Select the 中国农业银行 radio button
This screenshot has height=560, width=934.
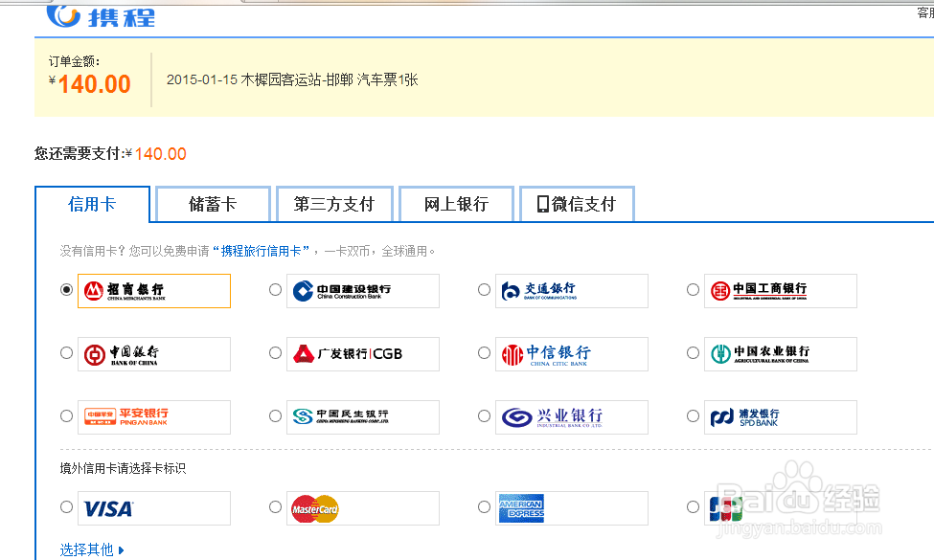[693, 353]
